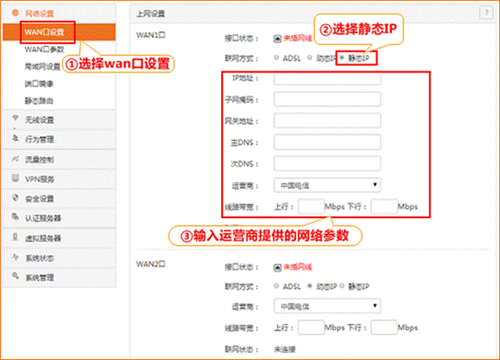This screenshot has width=500, height=360.
Task: Open 系统状态 system status icon
Action: (15, 257)
